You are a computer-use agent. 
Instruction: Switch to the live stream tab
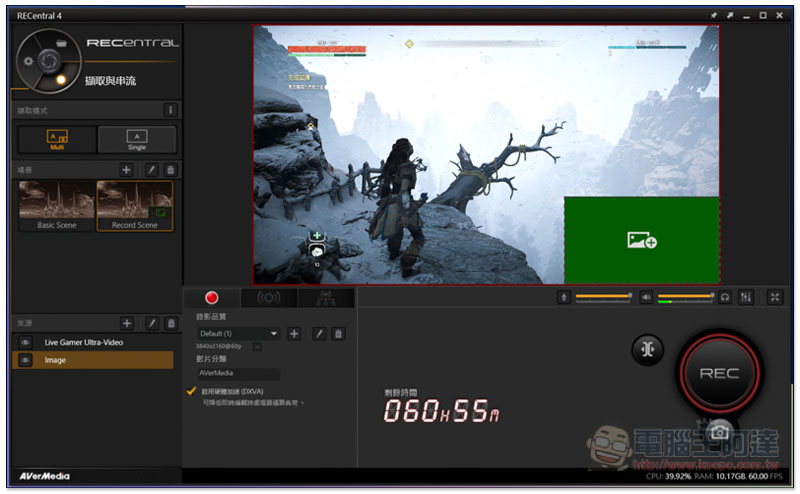click(269, 298)
